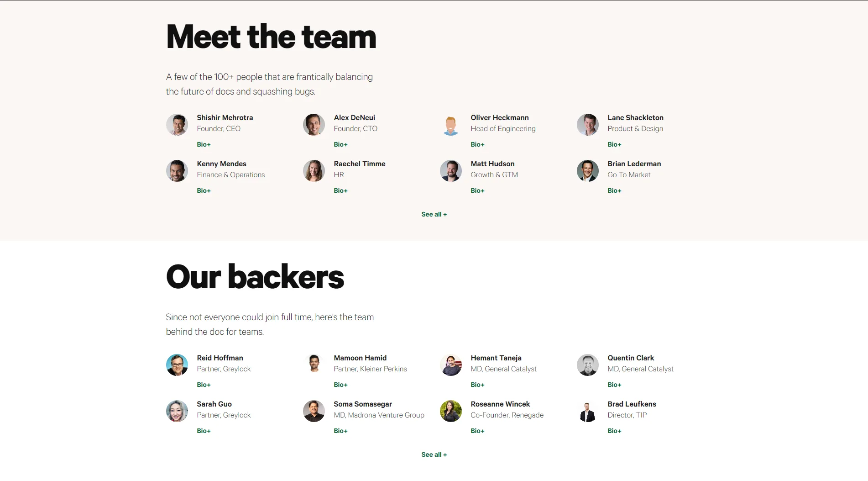This screenshot has width=868, height=481.
Task: Open Quentin Clark's Bio+ section
Action: tap(614, 385)
